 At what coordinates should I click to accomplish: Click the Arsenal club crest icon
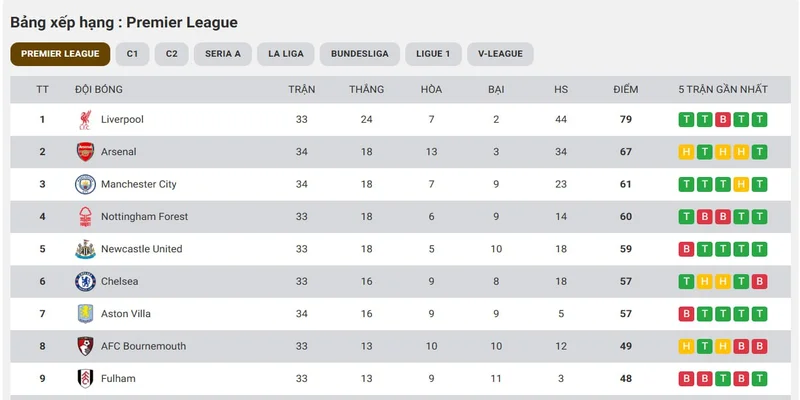pos(85,152)
